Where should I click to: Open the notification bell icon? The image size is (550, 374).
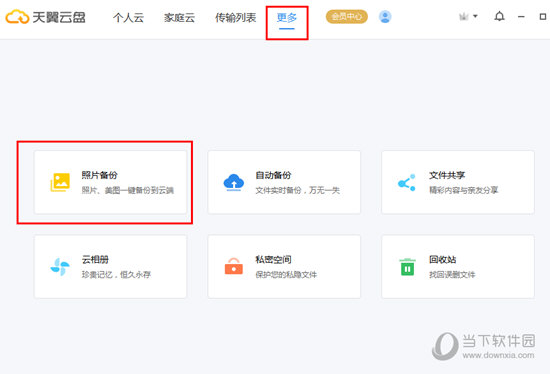pyautogui.click(x=499, y=16)
